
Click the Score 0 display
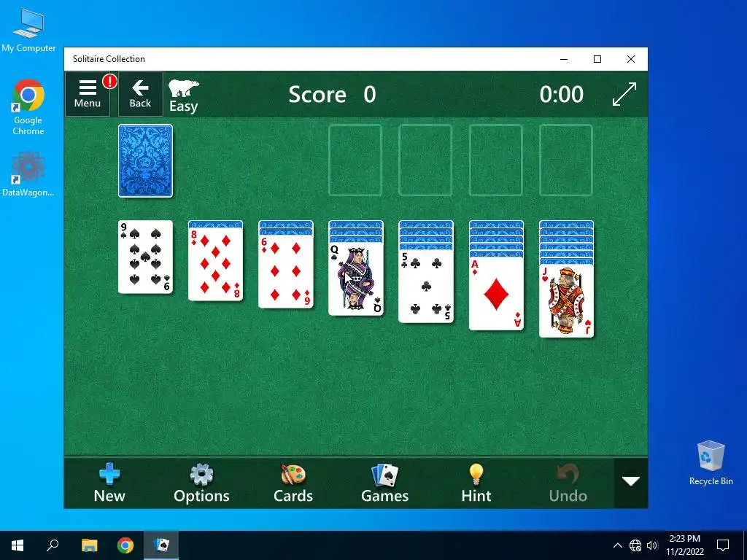(x=332, y=94)
